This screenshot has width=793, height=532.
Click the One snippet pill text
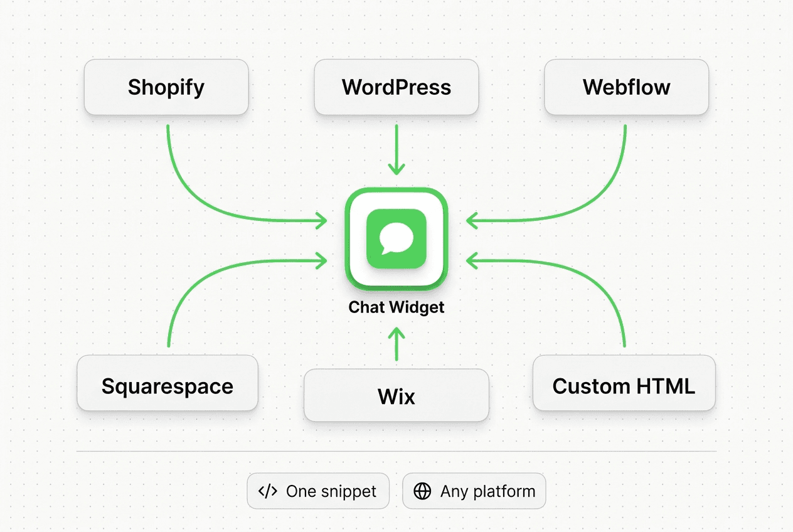tap(331, 491)
